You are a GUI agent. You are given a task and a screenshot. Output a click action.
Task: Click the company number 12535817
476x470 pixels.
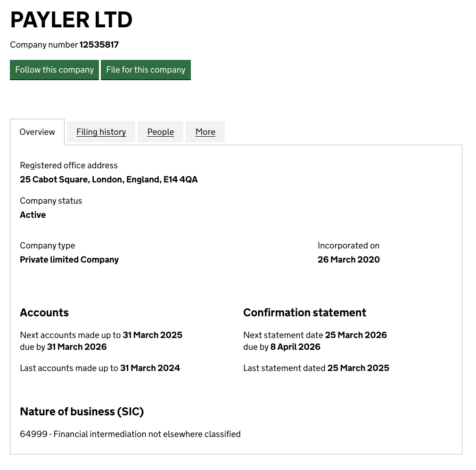coord(99,45)
